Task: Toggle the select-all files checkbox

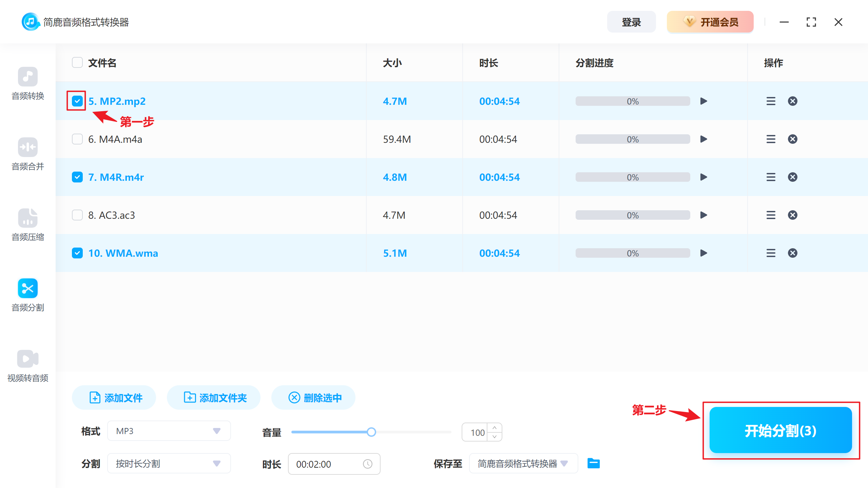Action: coord(77,62)
